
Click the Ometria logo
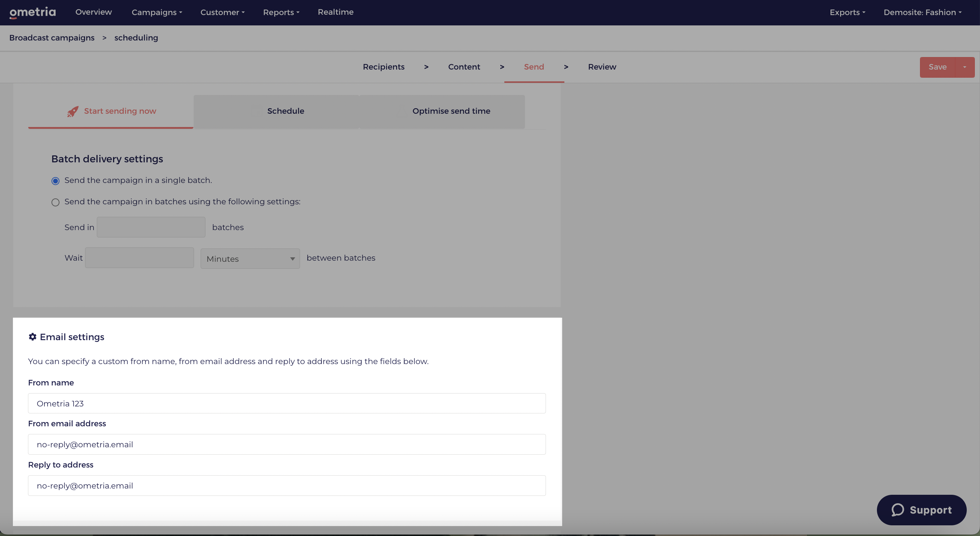click(x=32, y=13)
